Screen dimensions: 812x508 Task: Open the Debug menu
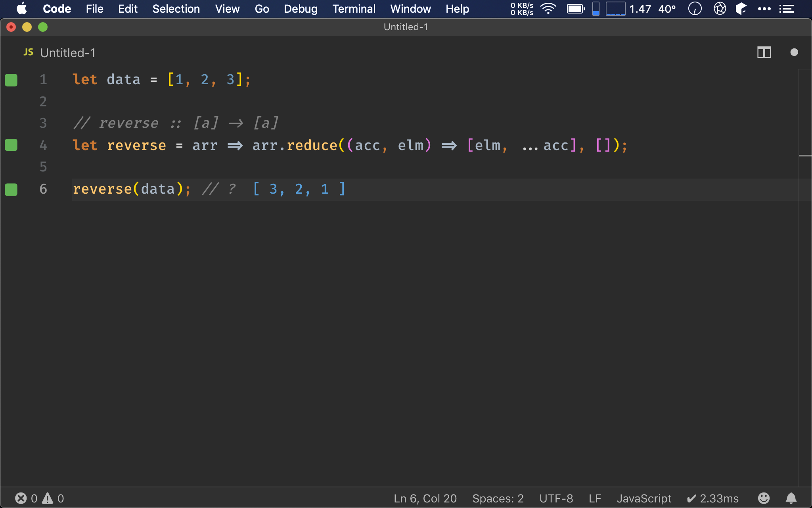pos(301,9)
